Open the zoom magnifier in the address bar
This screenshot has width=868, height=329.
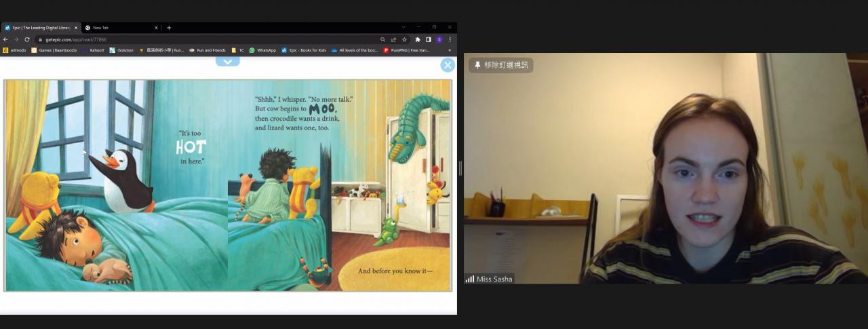tap(382, 39)
